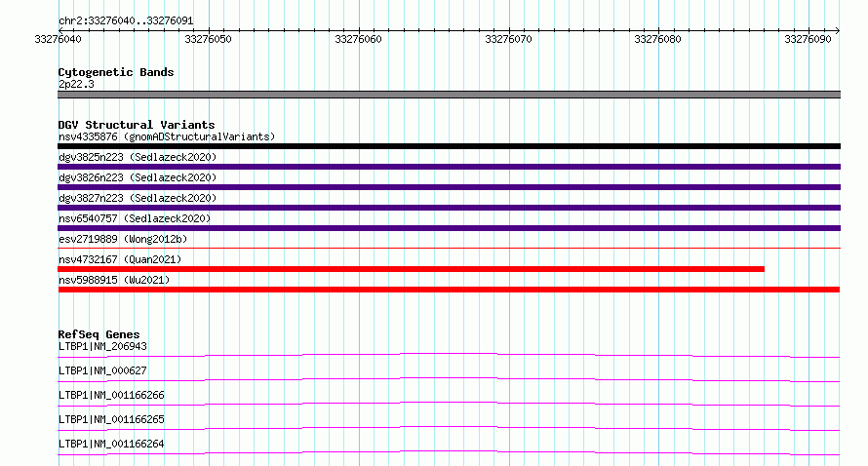Click the chr2:33276040..33276091 region label
Screen dimensions: 868x466
pos(126,20)
